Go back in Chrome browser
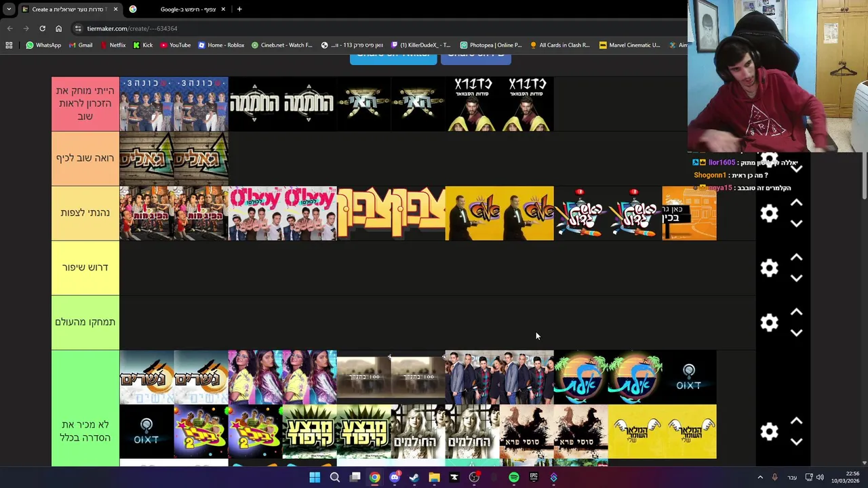The height and width of the screenshot is (488, 868). tap(9, 28)
